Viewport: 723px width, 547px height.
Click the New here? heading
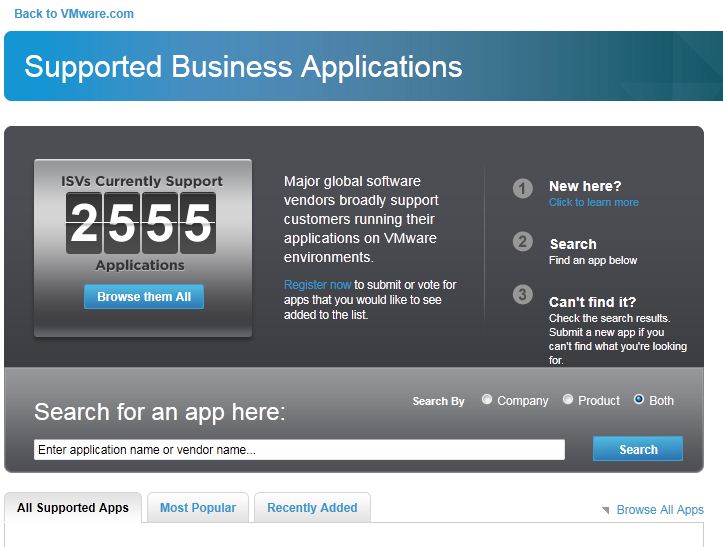[585, 186]
